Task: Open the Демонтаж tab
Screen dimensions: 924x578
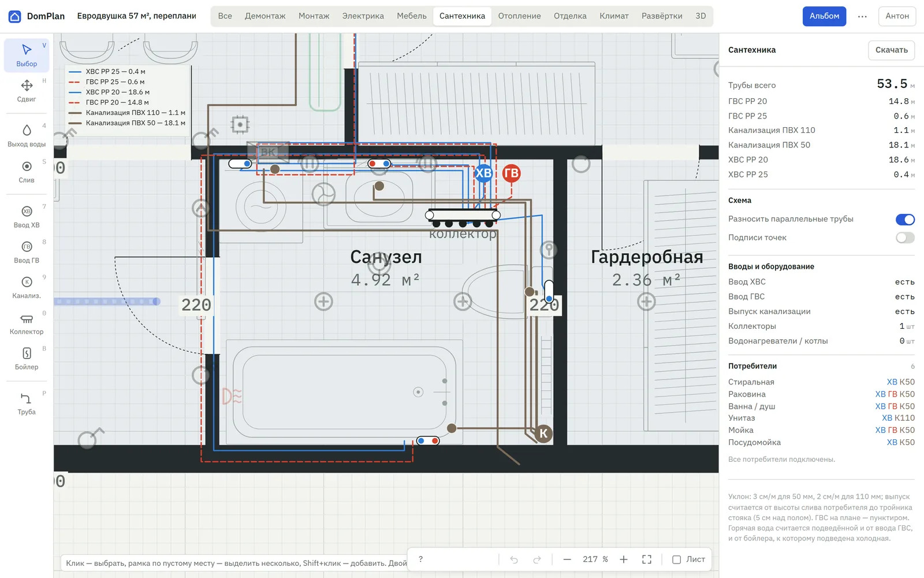Action: (x=265, y=16)
